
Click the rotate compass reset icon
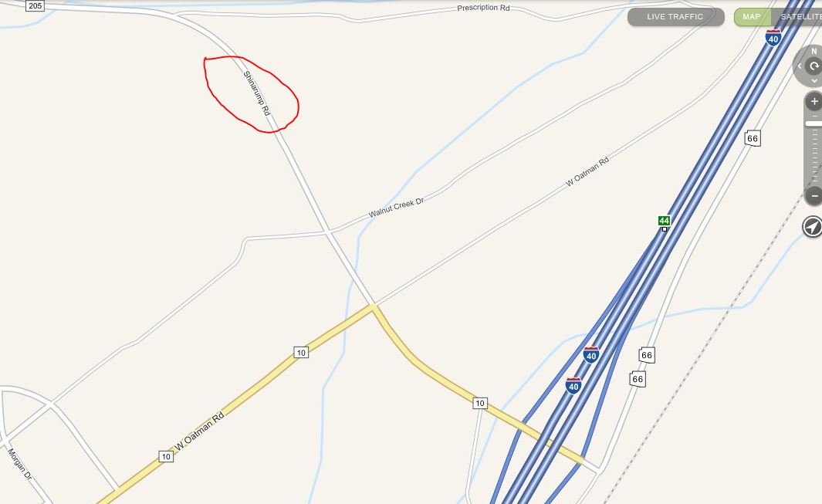coord(814,66)
